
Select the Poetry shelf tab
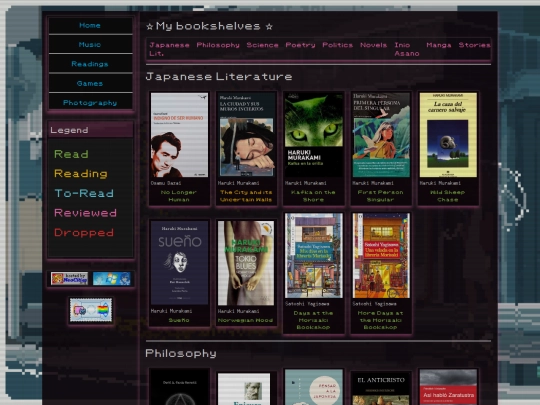(300, 45)
